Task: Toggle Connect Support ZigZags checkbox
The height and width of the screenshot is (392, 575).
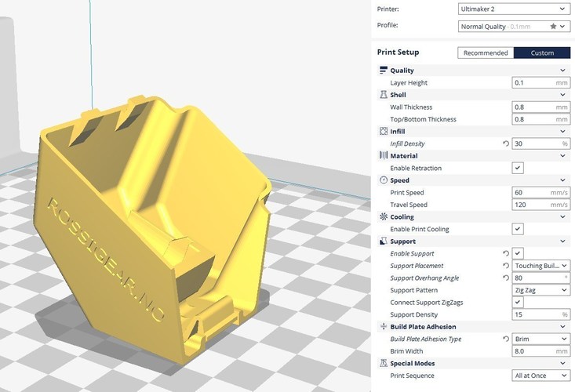Action: pos(518,303)
